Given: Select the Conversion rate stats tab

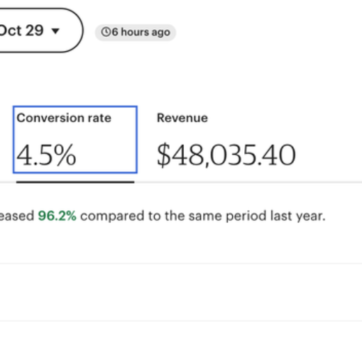Looking at the screenshot, I should pyautogui.click(x=75, y=140).
